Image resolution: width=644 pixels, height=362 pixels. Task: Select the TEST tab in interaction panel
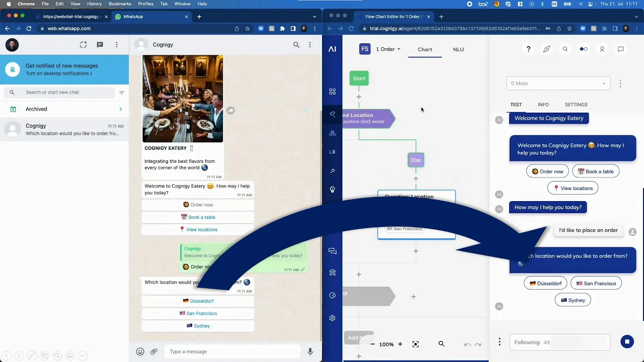coord(516,105)
